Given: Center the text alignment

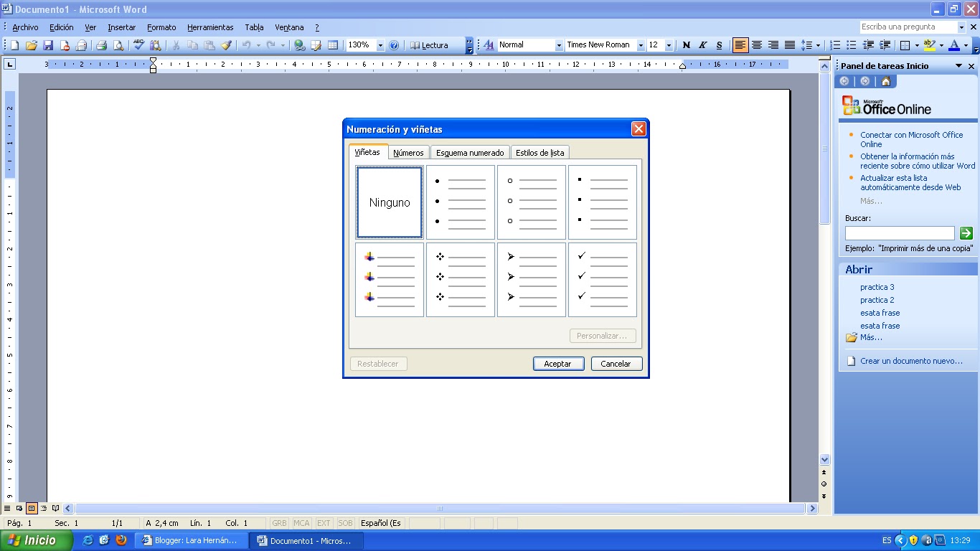Looking at the screenshot, I should 757,45.
